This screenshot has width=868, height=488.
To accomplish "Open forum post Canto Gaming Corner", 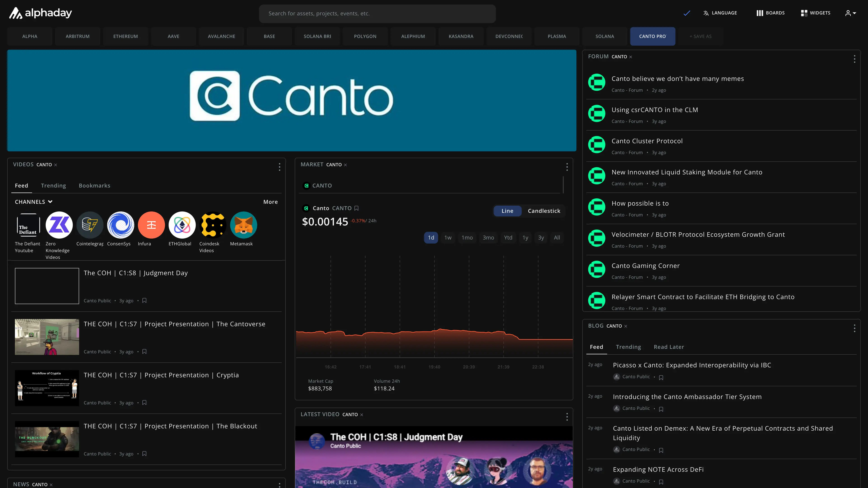I will pos(646,266).
